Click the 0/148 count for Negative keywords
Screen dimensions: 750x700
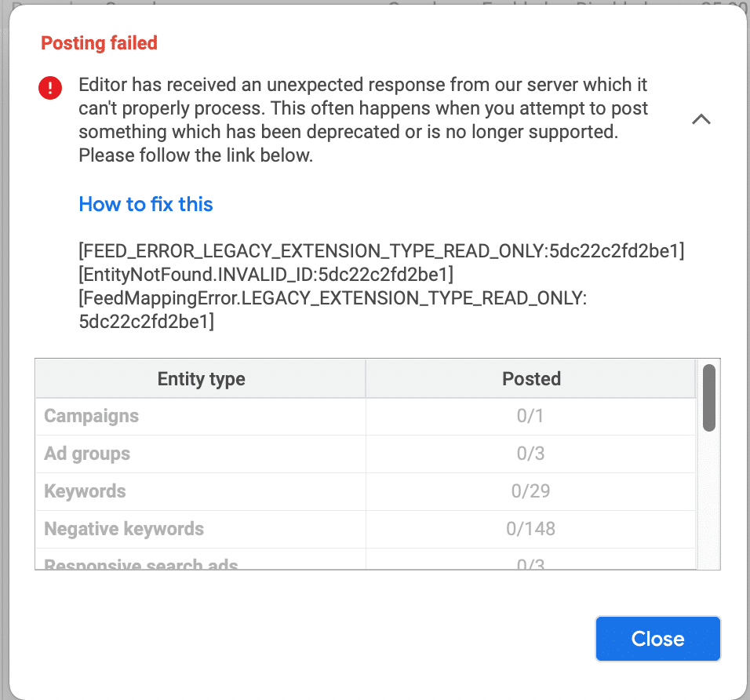click(x=531, y=529)
